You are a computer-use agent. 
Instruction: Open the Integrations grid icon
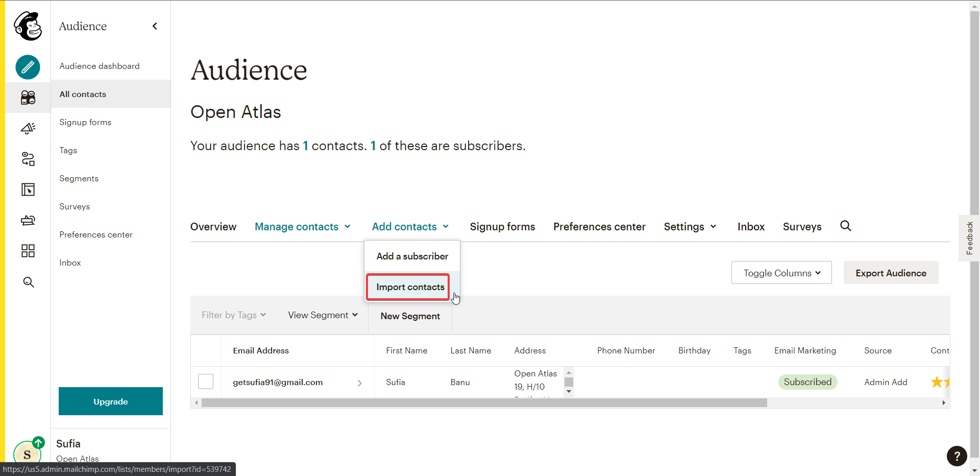28,251
